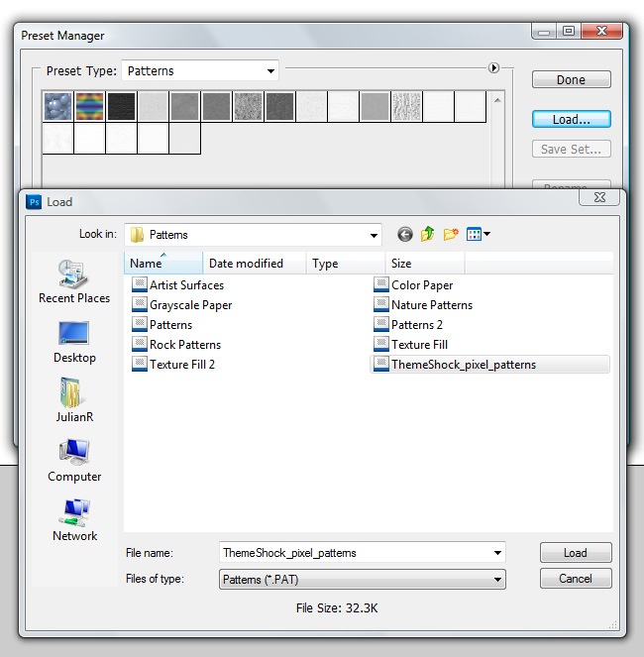Click the Patterns file icon in list
644x657 pixels.
(x=139, y=324)
